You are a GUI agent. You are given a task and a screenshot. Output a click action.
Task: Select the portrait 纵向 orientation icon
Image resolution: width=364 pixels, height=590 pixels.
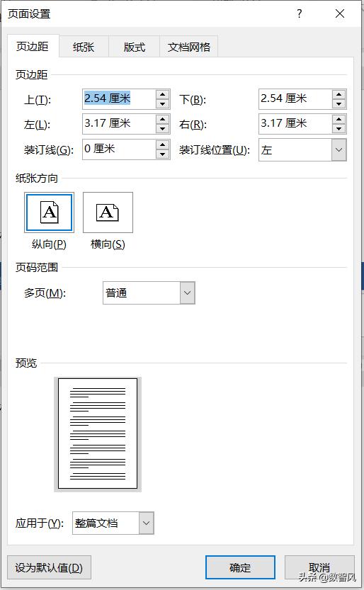(50, 212)
